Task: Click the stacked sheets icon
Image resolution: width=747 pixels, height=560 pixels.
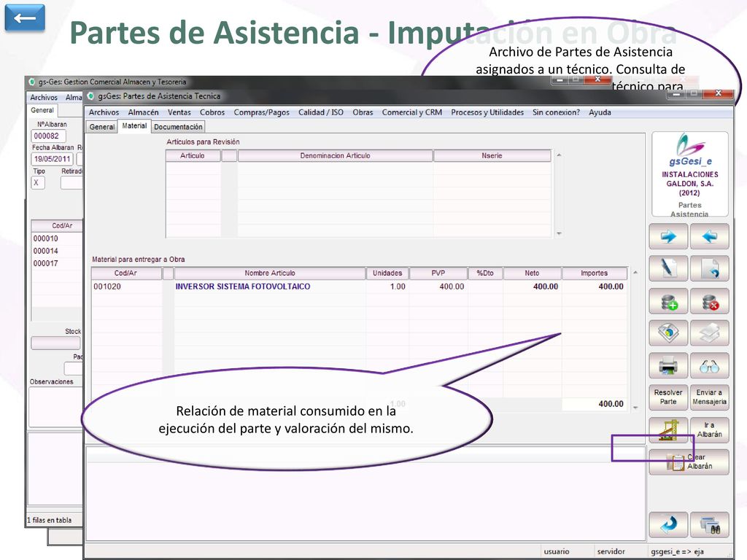Action: [709, 332]
